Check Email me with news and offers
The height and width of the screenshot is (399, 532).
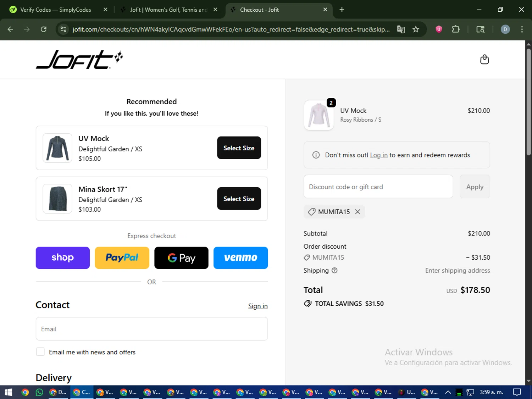pyautogui.click(x=40, y=352)
